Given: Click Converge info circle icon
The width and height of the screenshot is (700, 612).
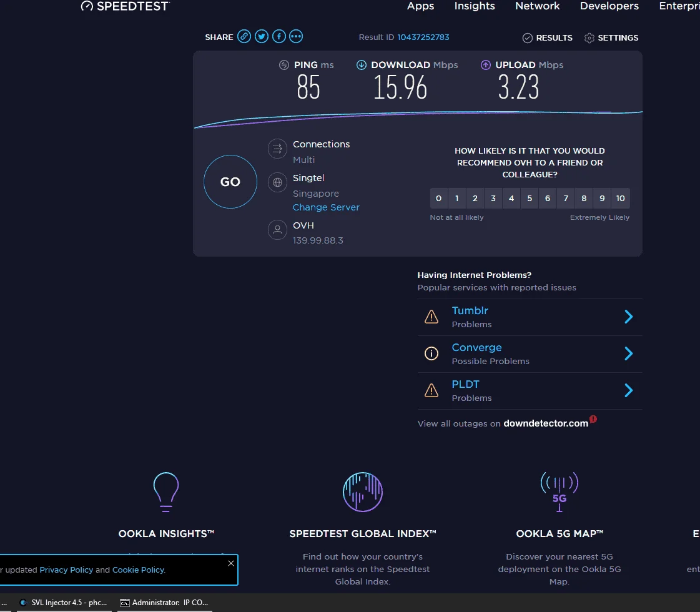Looking at the screenshot, I should 431,353.
